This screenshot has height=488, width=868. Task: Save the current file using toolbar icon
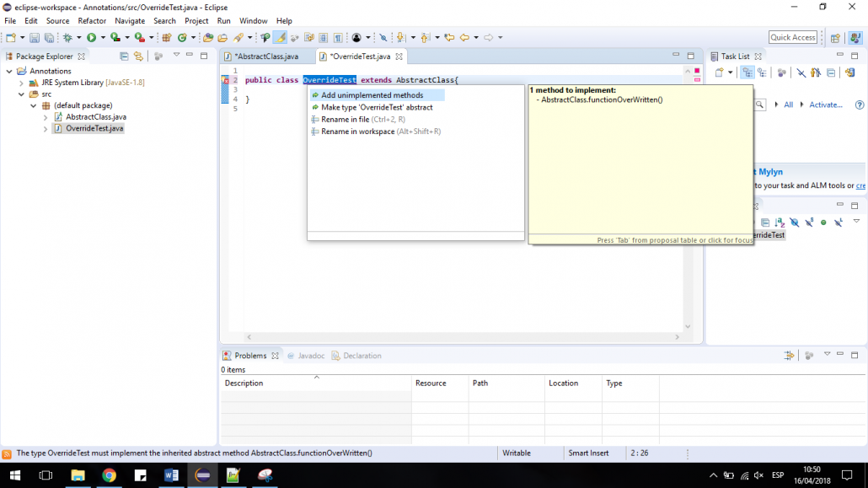click(34, 37)
